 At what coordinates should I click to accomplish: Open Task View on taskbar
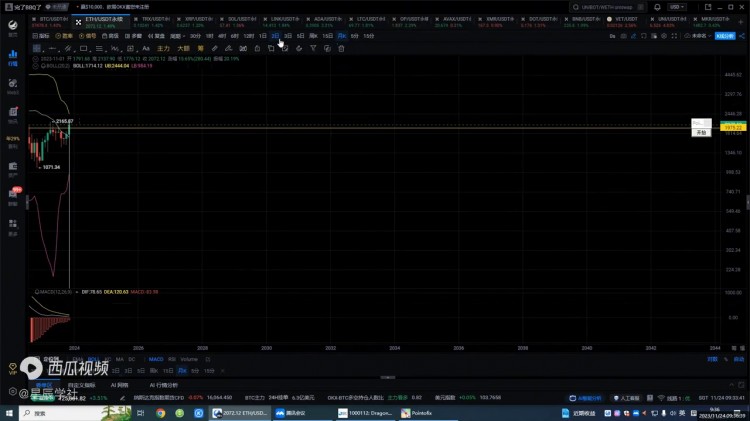[x=141, y=413]
